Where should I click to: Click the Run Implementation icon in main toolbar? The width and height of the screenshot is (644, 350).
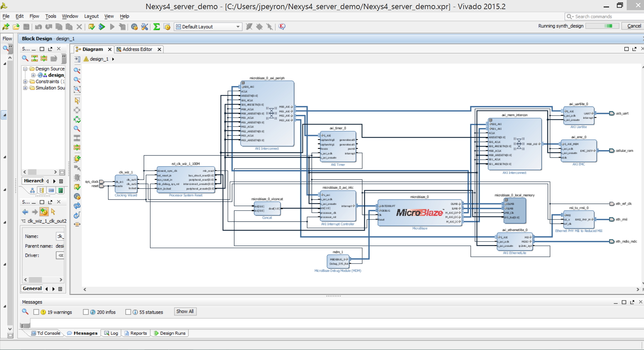coord(102,27)
